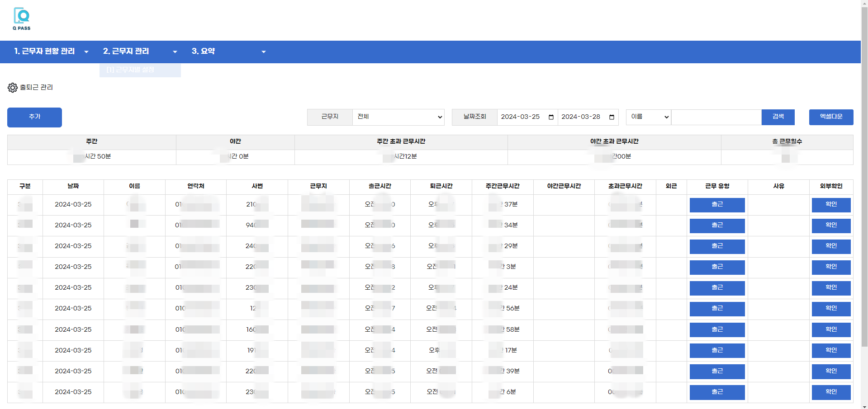Select submenu [1] 근무지별 설정
Viewport: 868px width, 409px height.
tap(140, 70)
